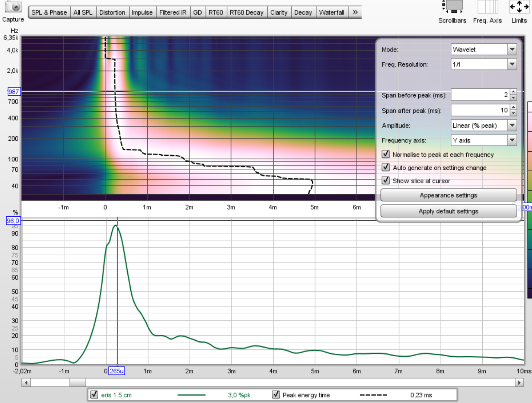Click the colour scale bar at right edge

click(x=530, y=200)
